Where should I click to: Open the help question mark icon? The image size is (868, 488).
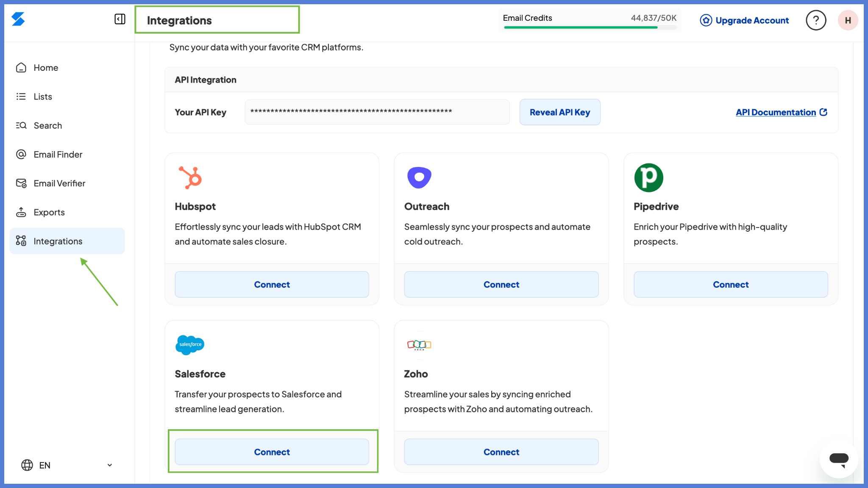(816, 20)
